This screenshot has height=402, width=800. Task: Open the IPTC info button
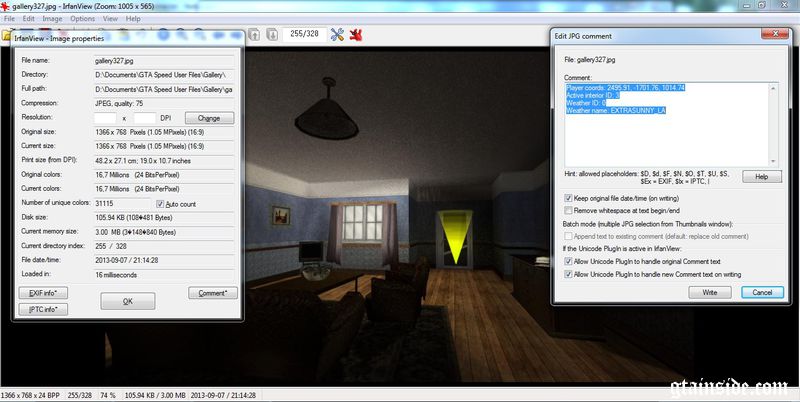point(43,309)
